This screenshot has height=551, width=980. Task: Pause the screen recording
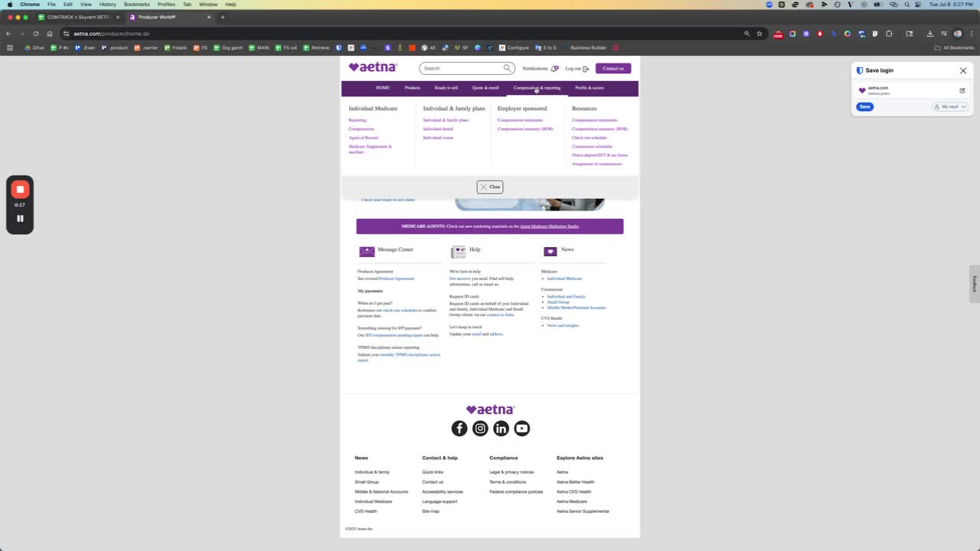click(20, 218)
